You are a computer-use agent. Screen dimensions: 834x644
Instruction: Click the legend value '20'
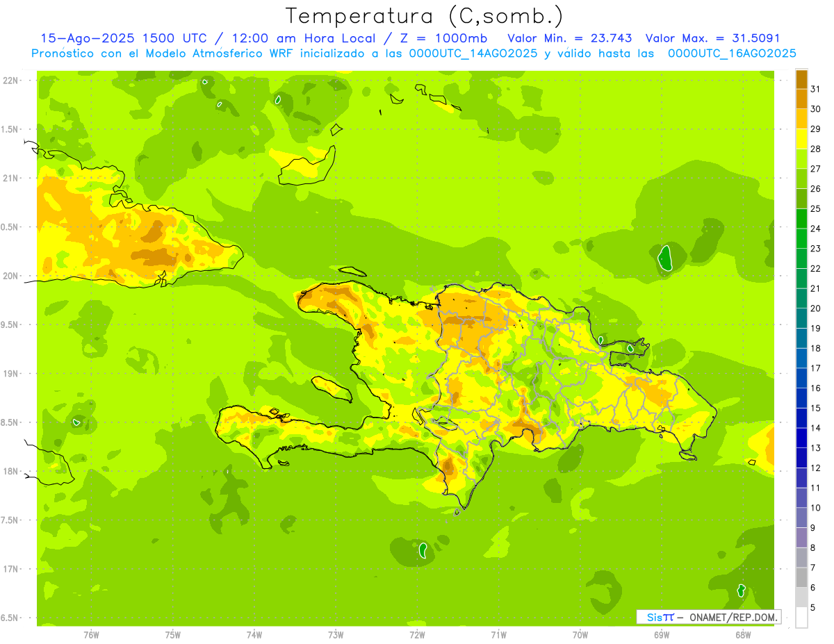pos(816,308)
